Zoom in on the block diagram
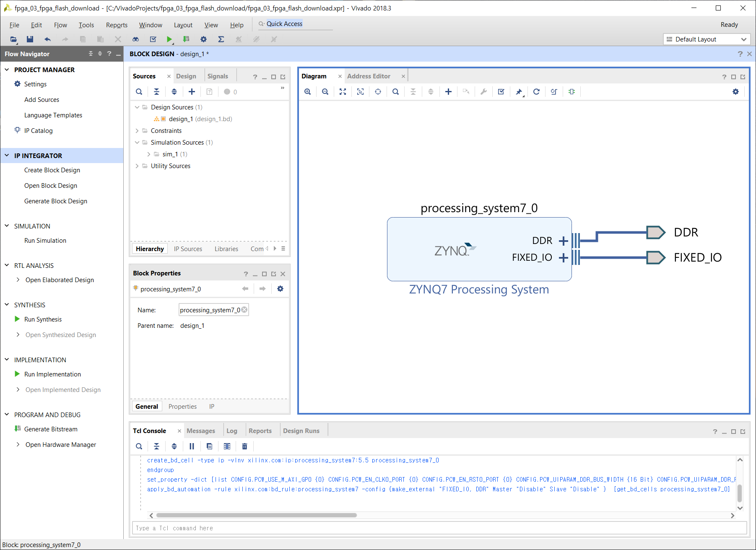The height and width of the screenshot is (550, 756). tap(308, 92)
